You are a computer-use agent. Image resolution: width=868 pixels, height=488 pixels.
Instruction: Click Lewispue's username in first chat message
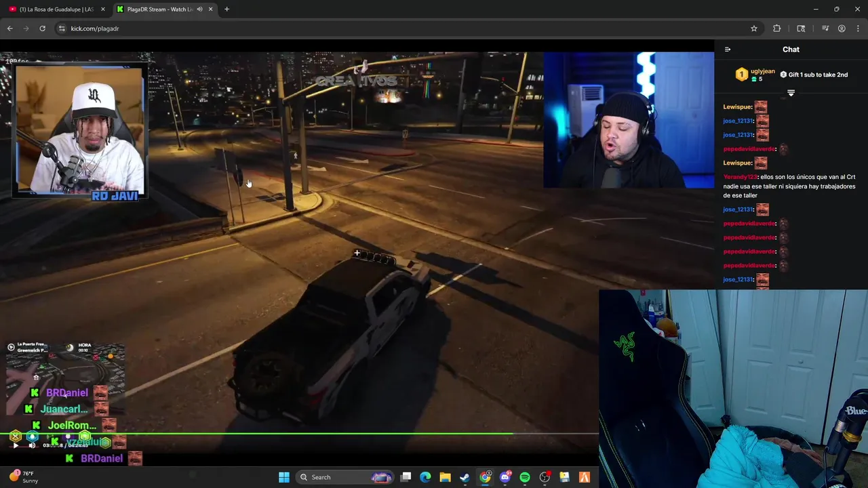738,107
